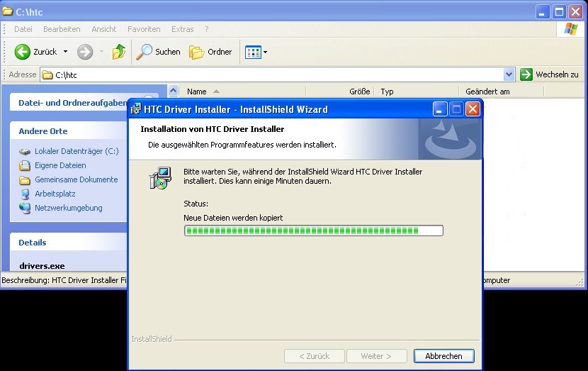Click the forward navigation arrow icon
This screenshot has height=371, width=588.
pyautogui.click(x=84, y=52)
